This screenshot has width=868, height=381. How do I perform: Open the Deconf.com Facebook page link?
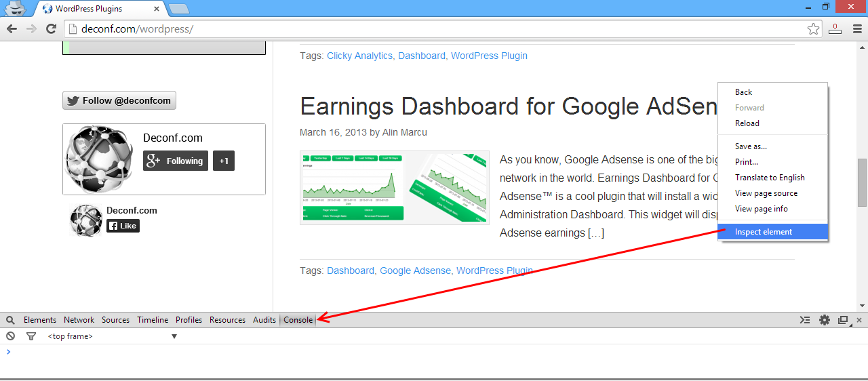pos(132,210)
